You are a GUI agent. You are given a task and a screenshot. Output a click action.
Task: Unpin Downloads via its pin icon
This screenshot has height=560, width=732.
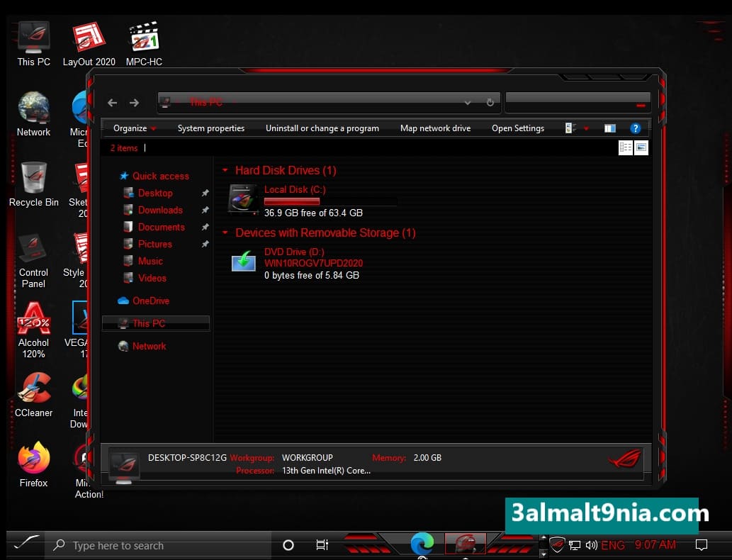point(205,210)
